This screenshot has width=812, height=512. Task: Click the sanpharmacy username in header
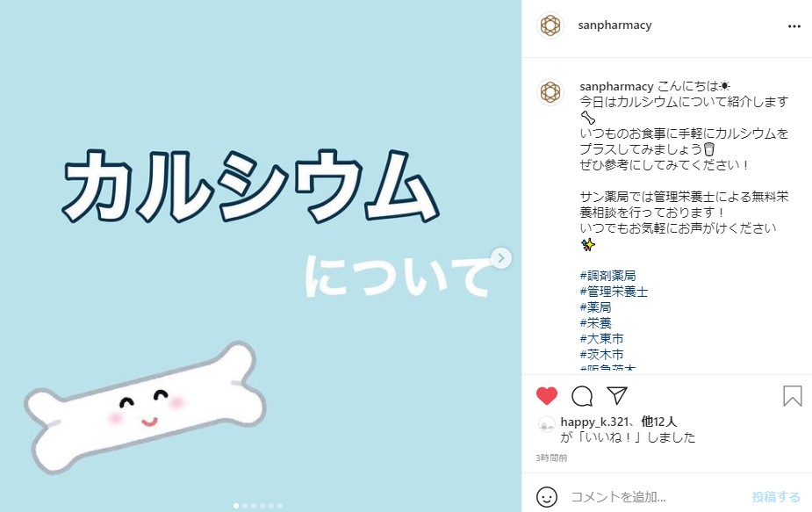click(614, 25)
